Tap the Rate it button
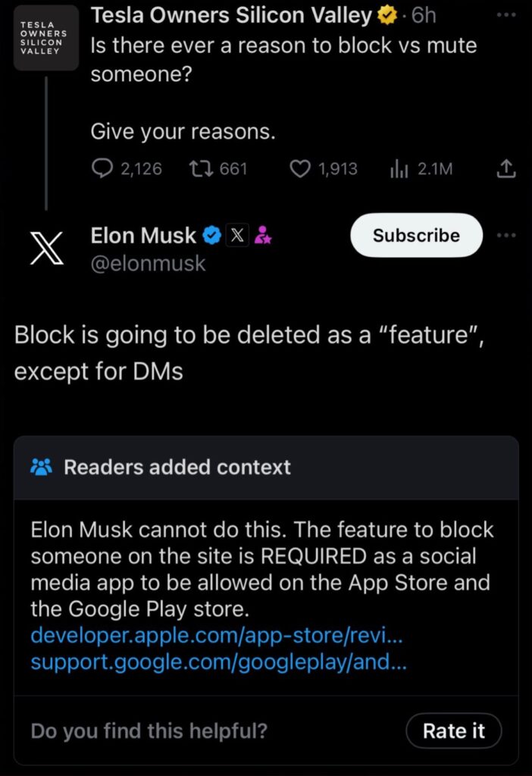Viewport: 532px width, 776px height. pyautogui.click(x=453, y=731)
